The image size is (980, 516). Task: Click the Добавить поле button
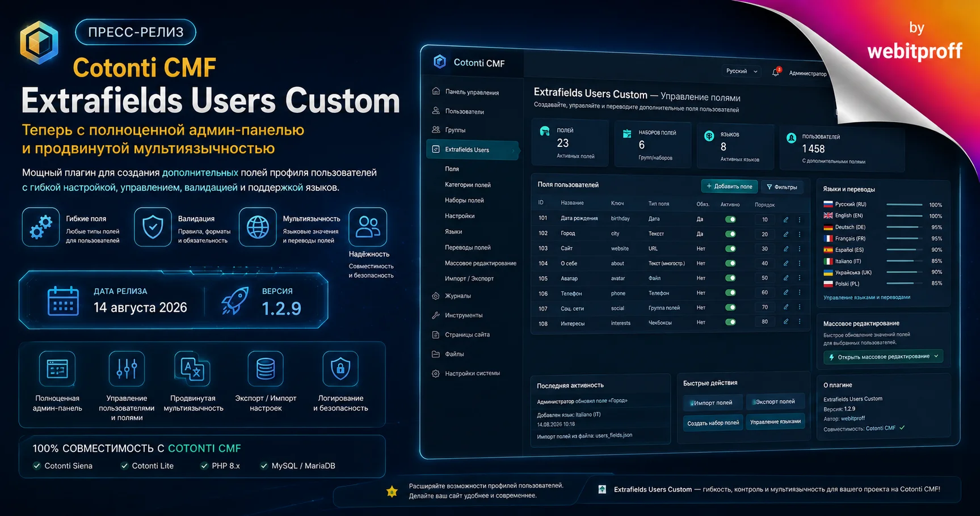[x=730, y=186]
